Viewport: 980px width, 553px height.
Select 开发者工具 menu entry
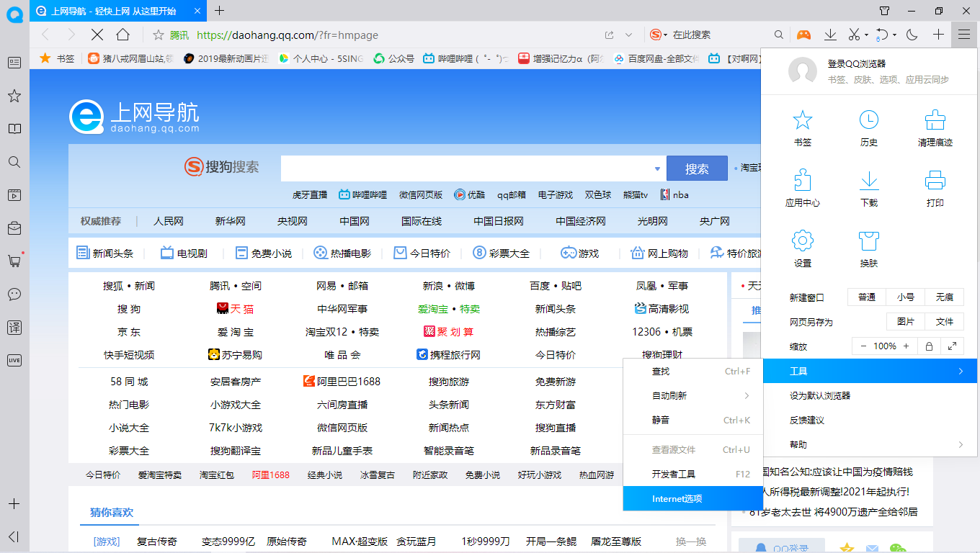tap(692, 474)
